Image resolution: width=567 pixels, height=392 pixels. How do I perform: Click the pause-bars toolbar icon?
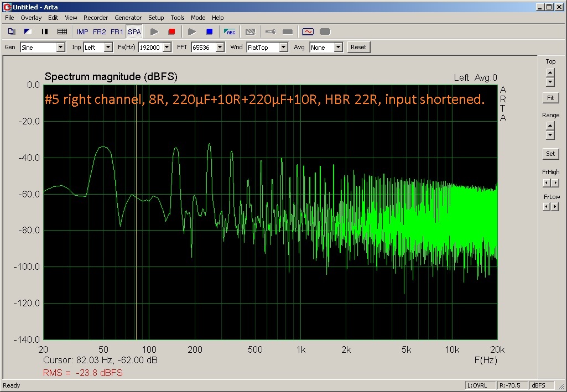[45, 32]
